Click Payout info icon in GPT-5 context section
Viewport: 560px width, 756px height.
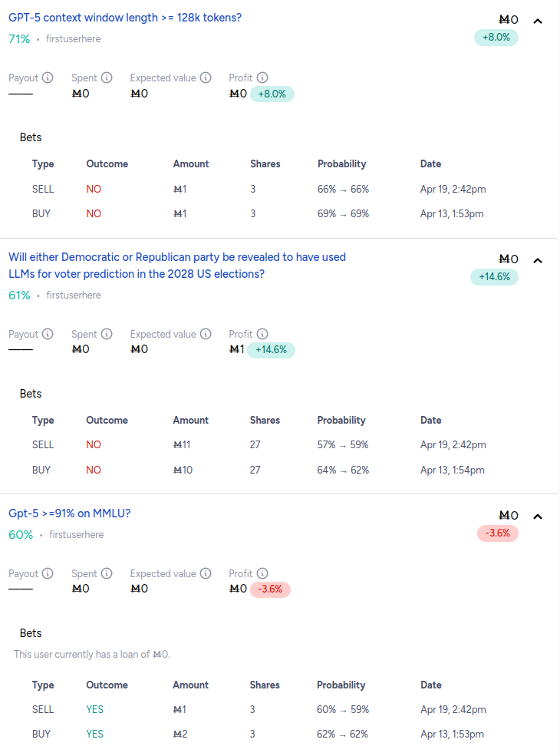point(48,78)
